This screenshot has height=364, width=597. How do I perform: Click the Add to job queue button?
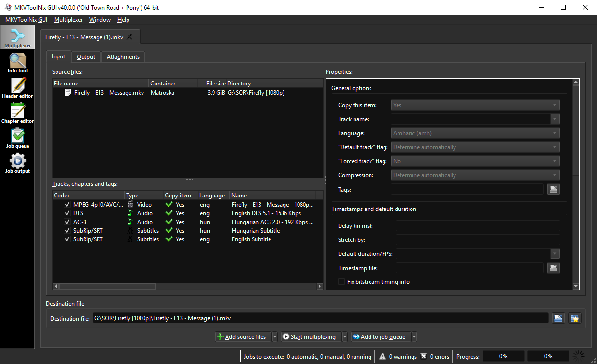coord(380,337)
